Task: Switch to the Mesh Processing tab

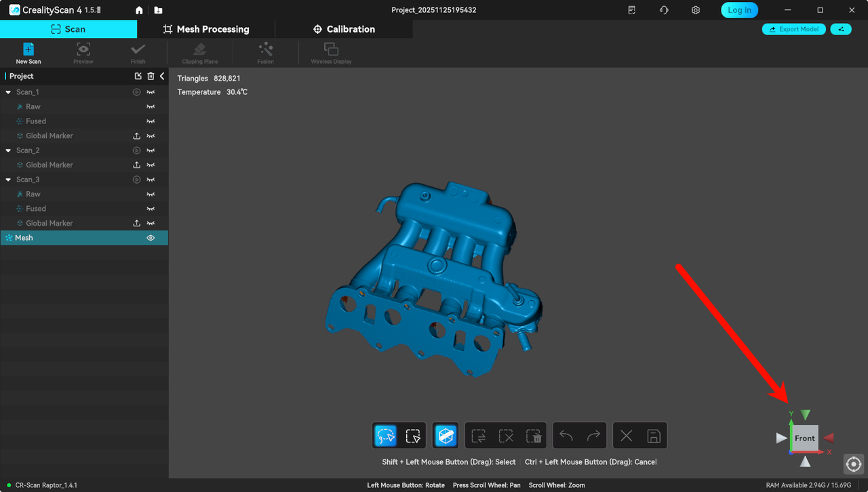Action: point(206,29)
